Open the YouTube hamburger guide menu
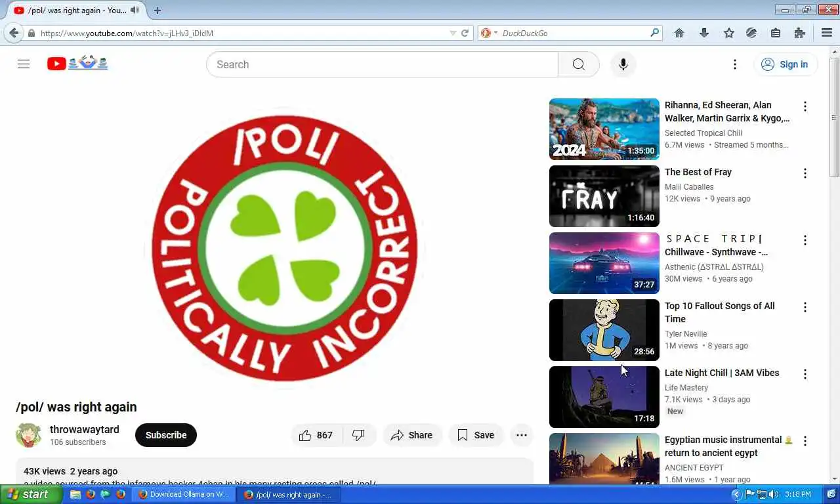This screenshot has height=504, width=840. click(24, 64)
